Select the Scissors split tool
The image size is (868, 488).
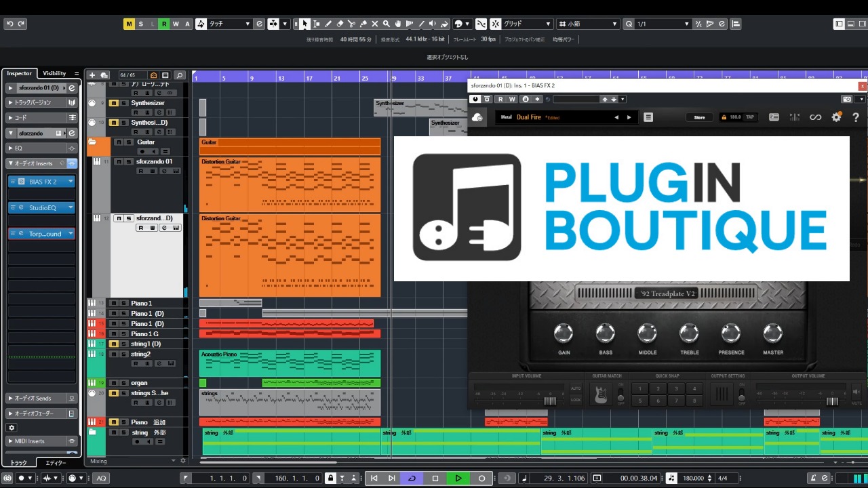[351, 24]
